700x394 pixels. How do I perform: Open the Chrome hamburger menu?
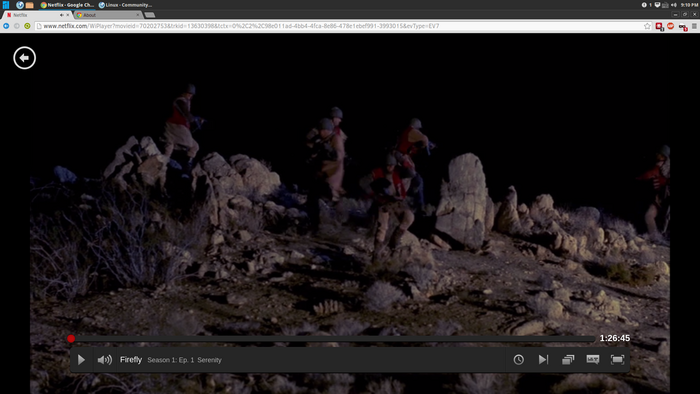(694, 26)
